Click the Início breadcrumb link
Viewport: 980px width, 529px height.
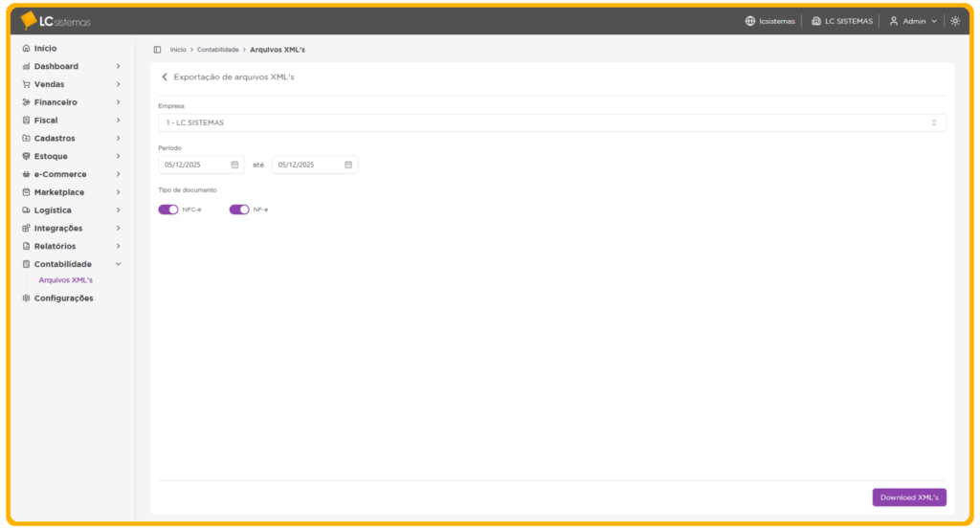point(178,49)
